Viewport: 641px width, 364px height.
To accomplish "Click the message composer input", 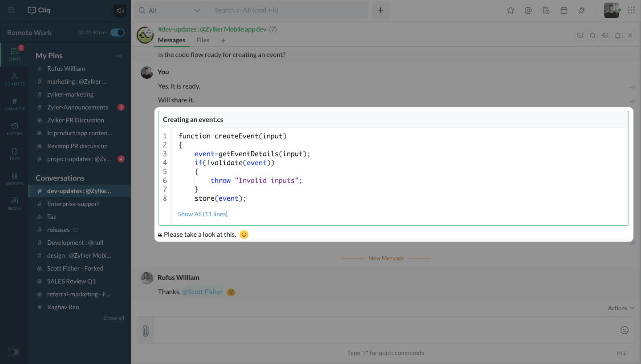I will (385, 330).
